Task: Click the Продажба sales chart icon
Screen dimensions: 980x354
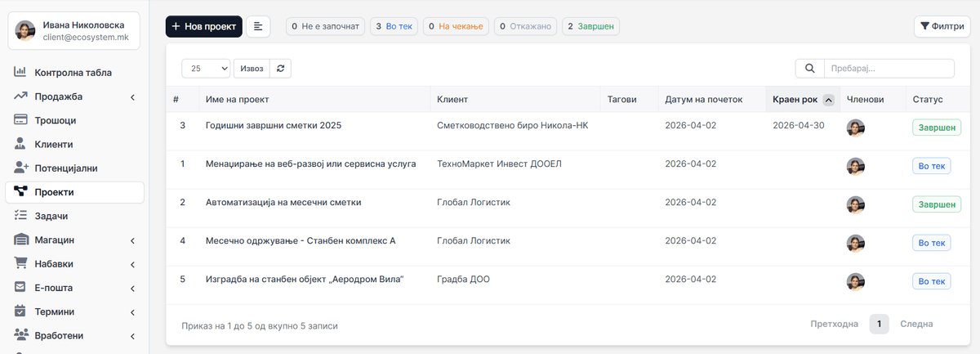Action: tap(21, 96)
